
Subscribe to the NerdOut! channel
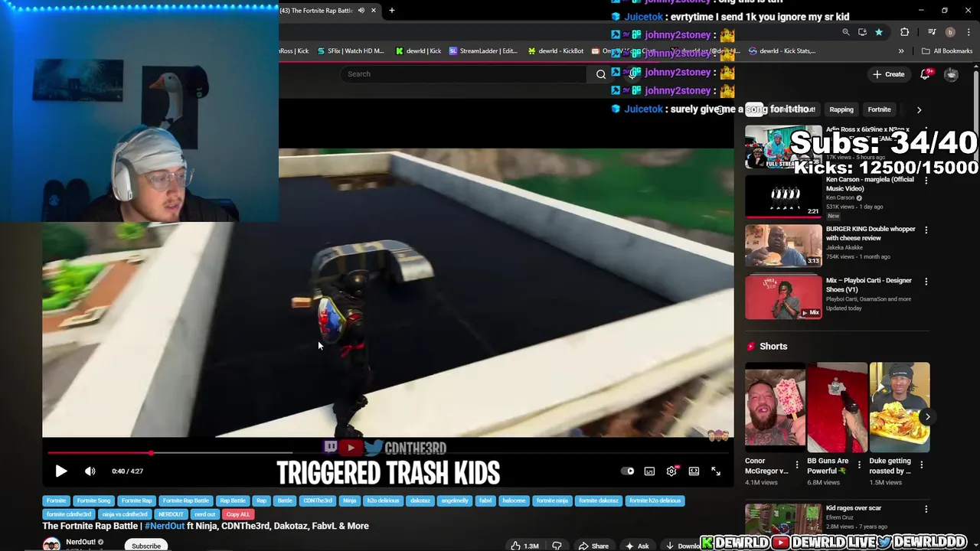tap(146, 546)
